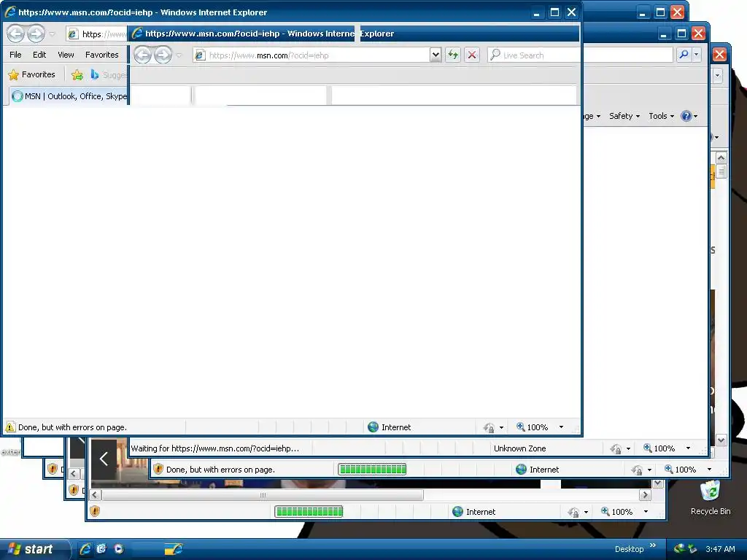Click grouped Internet Explorer taskbar button

174,549
